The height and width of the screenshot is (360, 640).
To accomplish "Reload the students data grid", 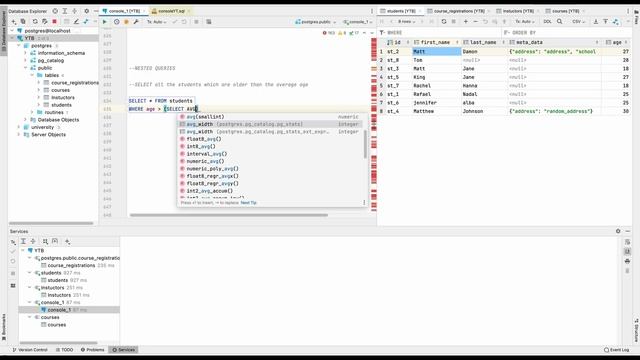I will pyautogui.click(x=444, y=22).
